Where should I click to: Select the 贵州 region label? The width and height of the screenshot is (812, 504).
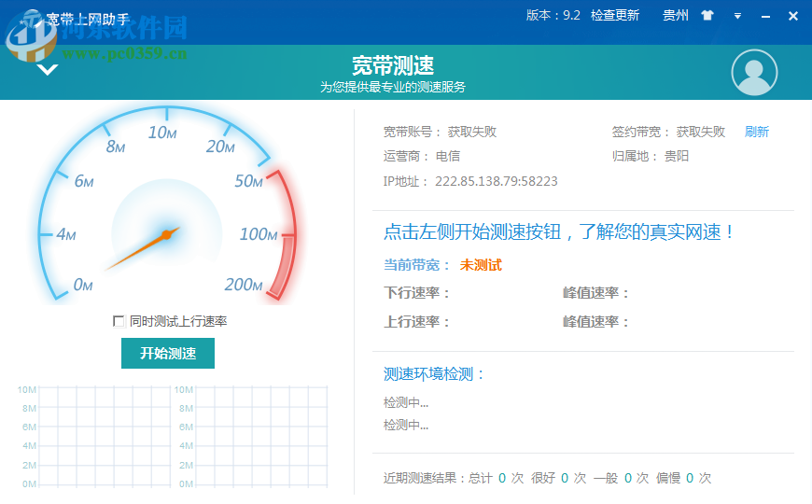coord(676,16)
